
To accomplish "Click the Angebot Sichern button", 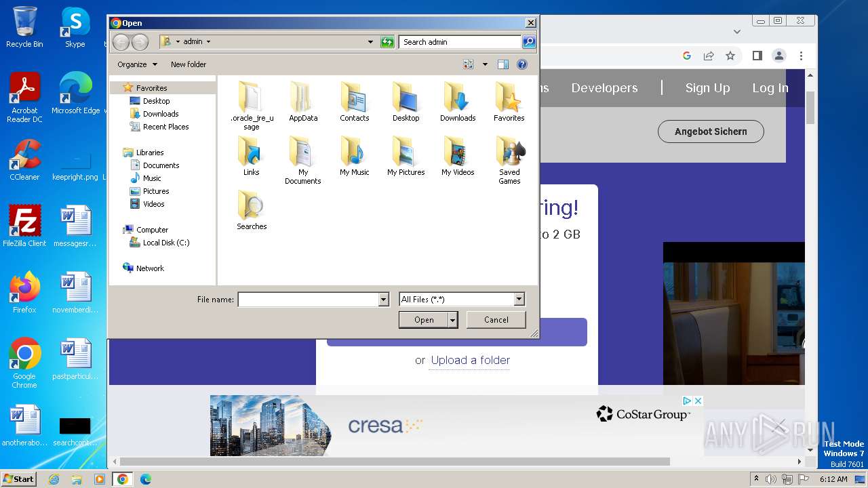I will (x=711, y=131).
